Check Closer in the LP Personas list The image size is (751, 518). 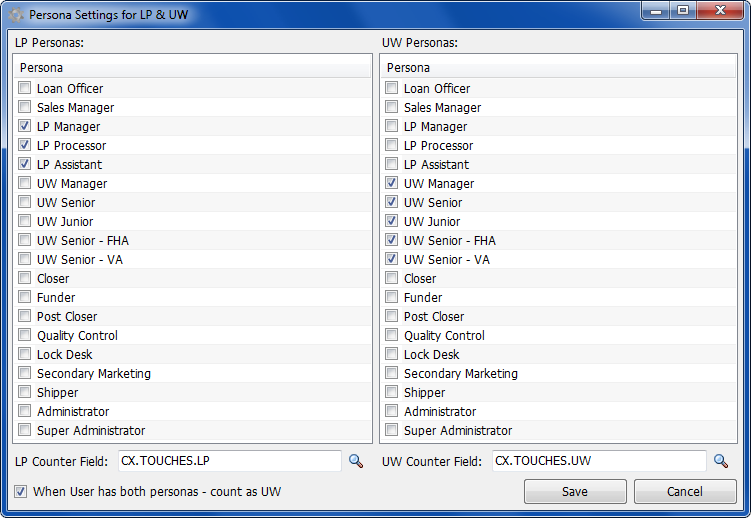(x=24, y=278)
